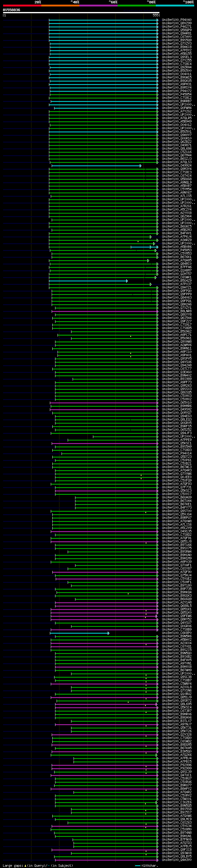
Task: Click the UniRef100_Q7XZV3 hit label
Action: coord(177,43)
